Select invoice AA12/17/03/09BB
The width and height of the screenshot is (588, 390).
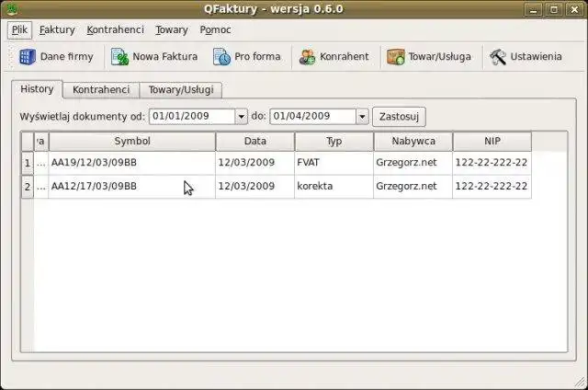point(132,186)
